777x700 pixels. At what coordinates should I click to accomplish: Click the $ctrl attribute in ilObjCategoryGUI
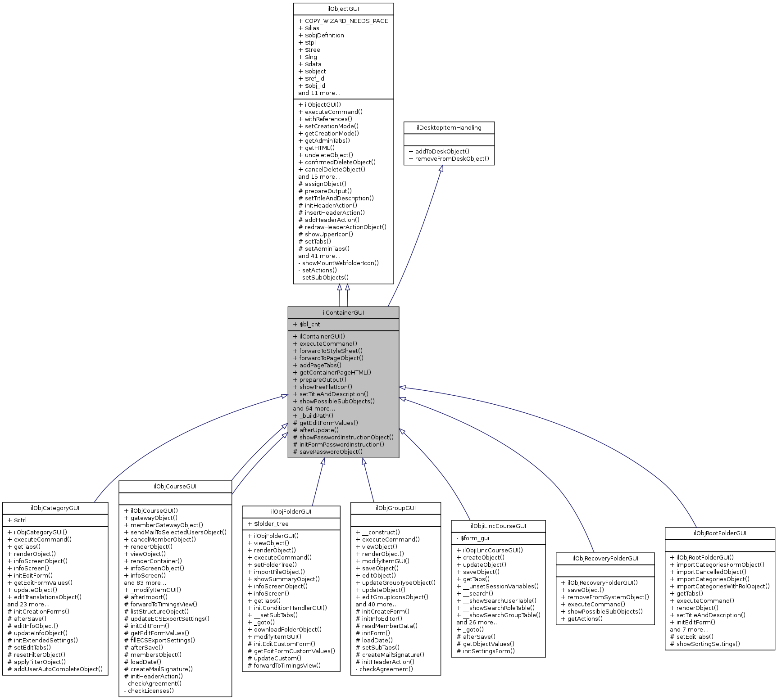(17, 520)
